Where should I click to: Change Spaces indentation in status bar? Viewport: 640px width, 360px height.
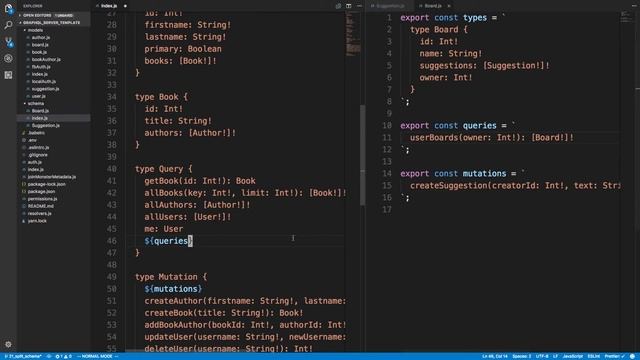(522, 356)
